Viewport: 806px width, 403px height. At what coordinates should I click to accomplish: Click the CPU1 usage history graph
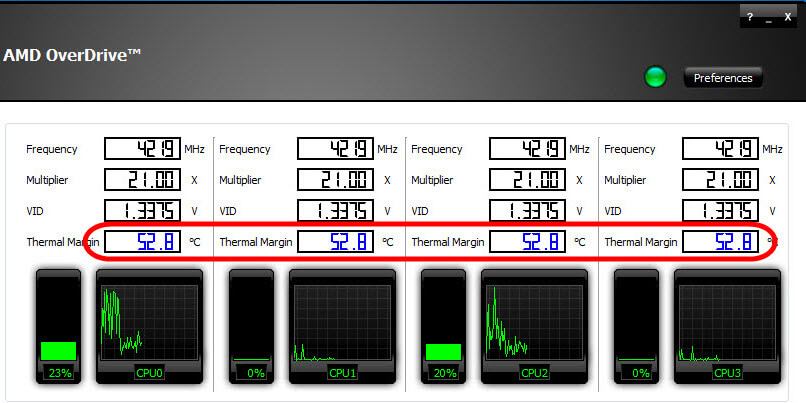(342, 322)
